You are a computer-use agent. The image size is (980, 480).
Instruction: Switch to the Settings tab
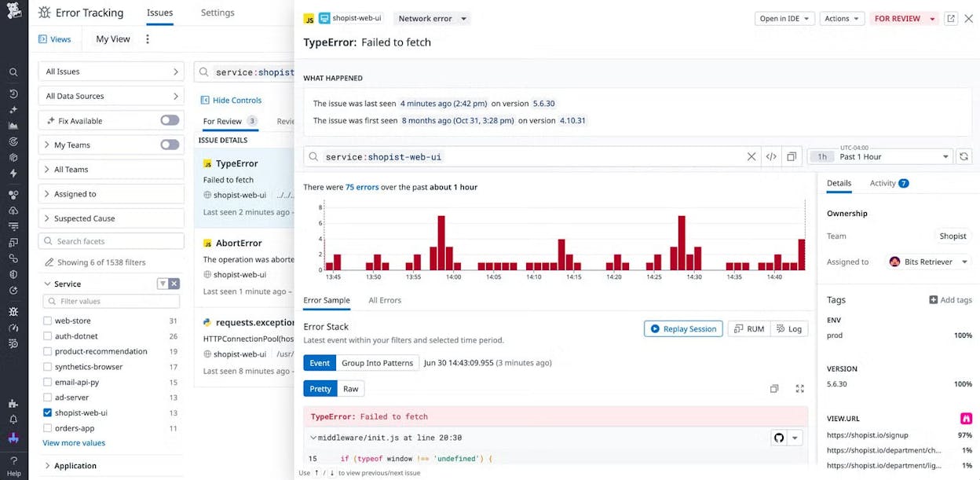pyautogui.click(x=218, y=13)
